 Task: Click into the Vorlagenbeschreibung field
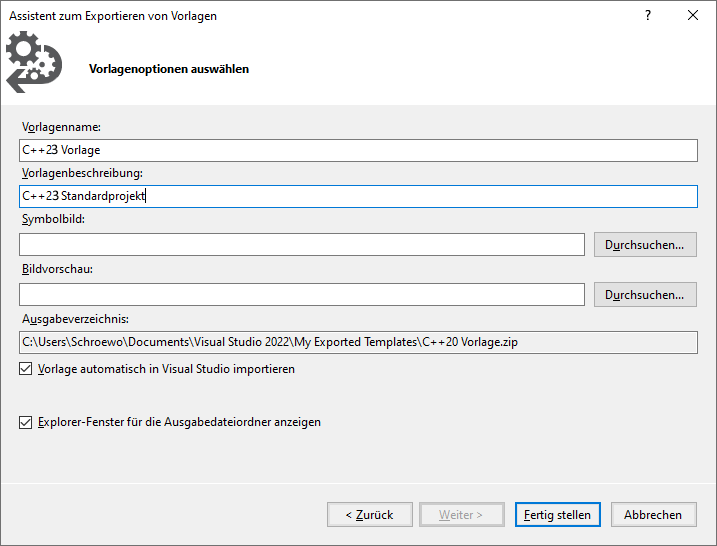click(358, 196)
